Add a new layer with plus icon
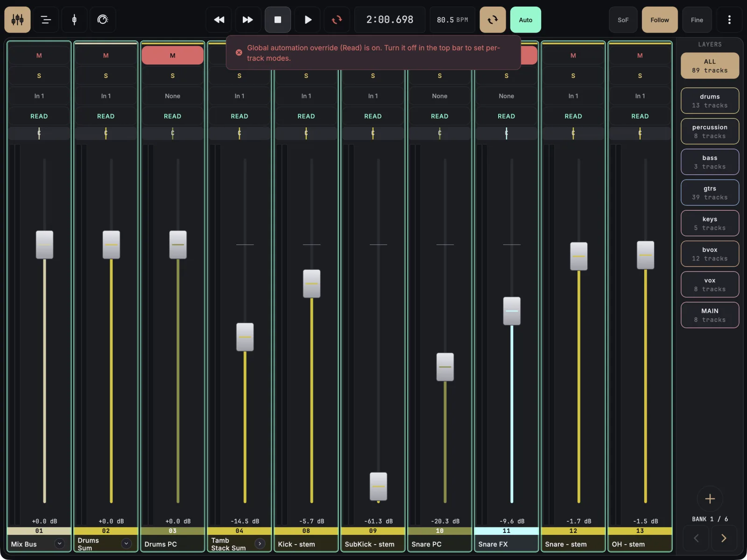The image size is (747, 560). [710, 498]
